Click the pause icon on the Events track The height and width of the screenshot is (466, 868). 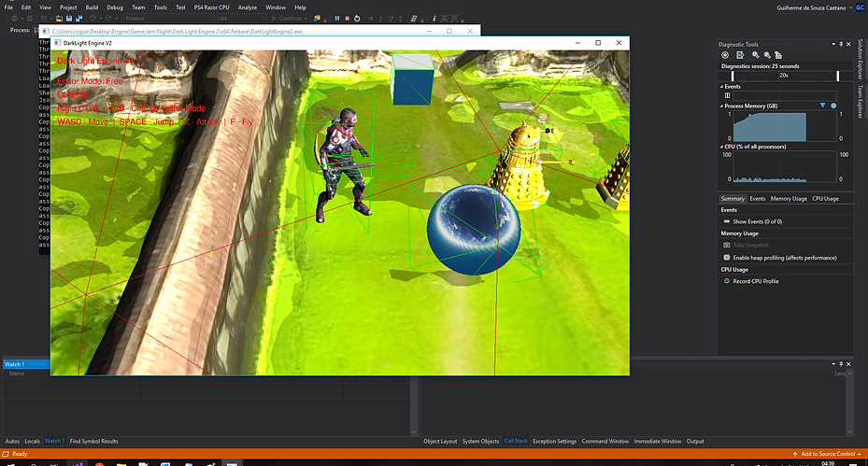coord(728,95)
